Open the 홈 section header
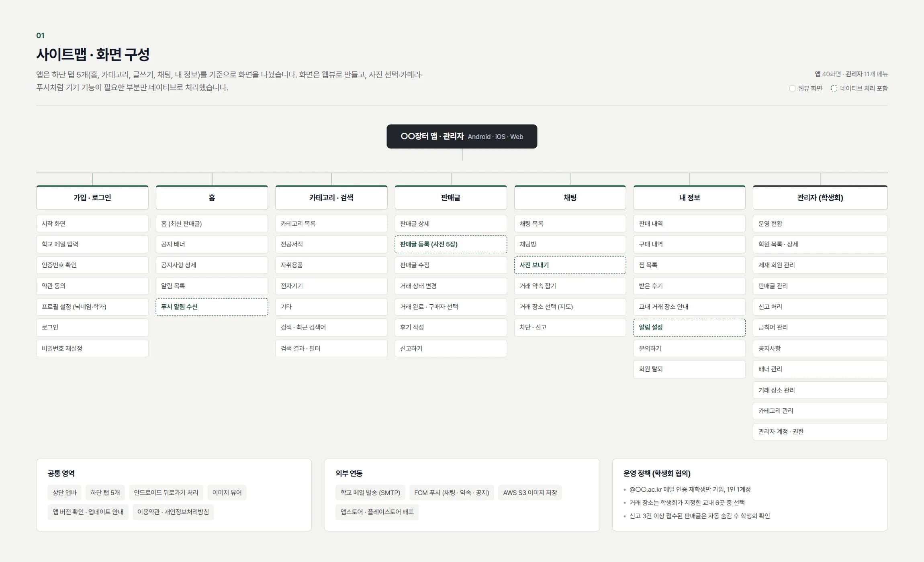 click(x=212, y=198)
